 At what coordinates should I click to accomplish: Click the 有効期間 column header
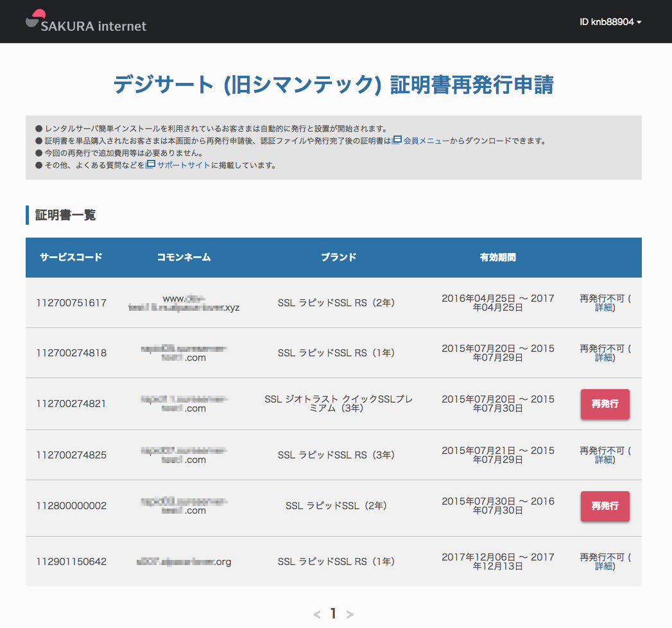pyautogui.click(x=497, y=257)
